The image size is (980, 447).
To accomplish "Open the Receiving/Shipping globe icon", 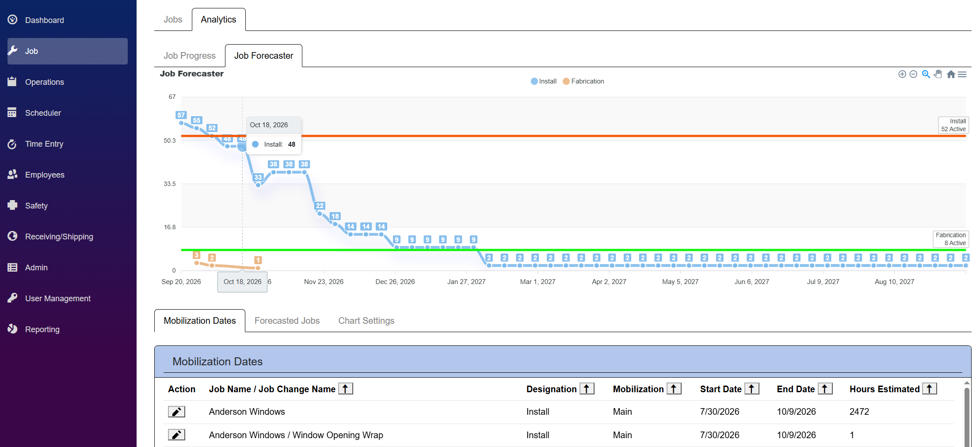I will point(12,236).
